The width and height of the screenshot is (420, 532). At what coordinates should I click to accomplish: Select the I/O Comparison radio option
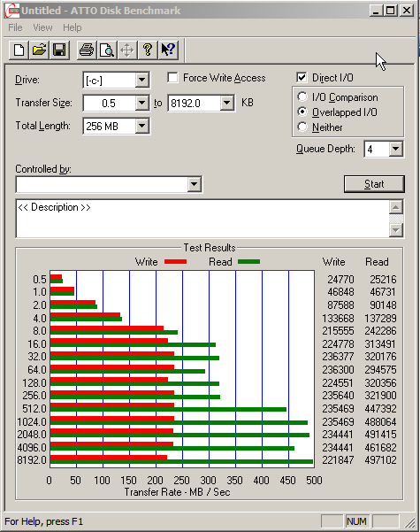tap(302, 97)
